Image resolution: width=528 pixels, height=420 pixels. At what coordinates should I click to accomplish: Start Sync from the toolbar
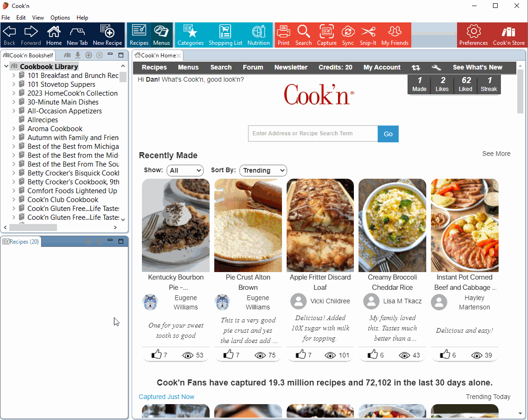coord(348,35)
